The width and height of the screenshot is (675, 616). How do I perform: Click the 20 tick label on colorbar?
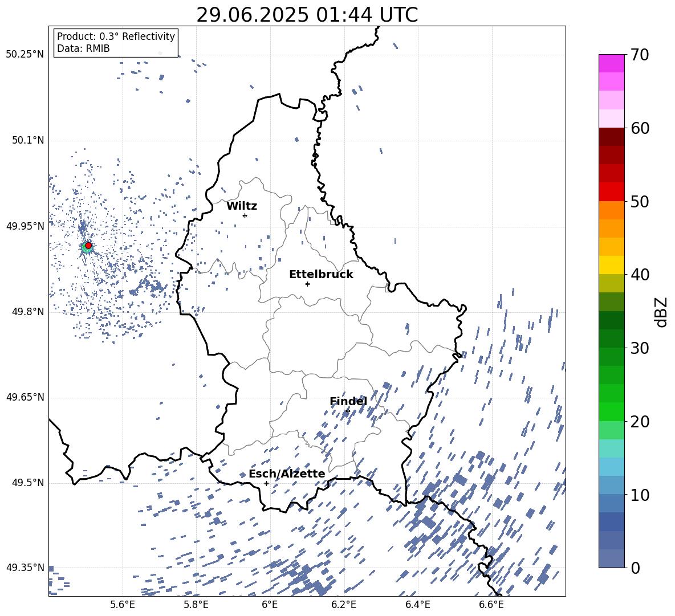coord(640,421)
